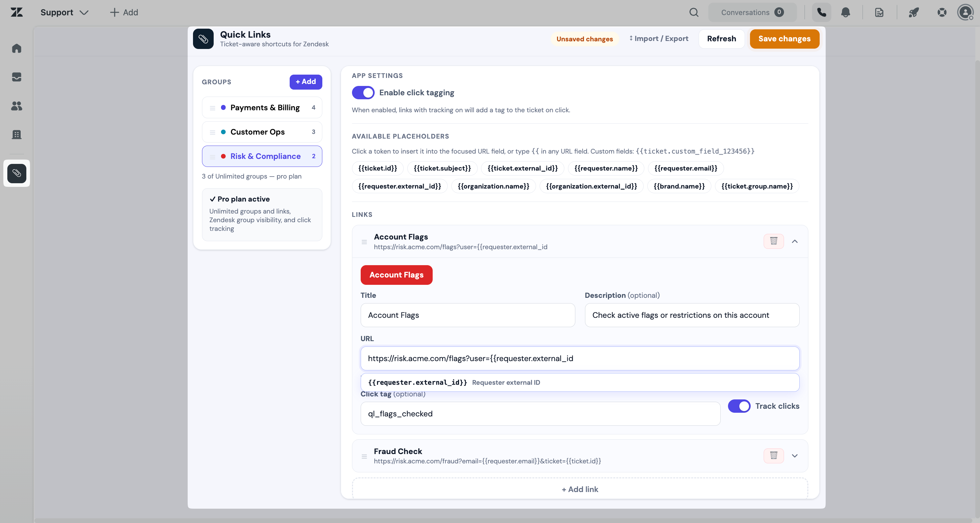Screen dimensions: 980x523
Task: Delete the Fraud Check link with trash icon
Action: 773,455
